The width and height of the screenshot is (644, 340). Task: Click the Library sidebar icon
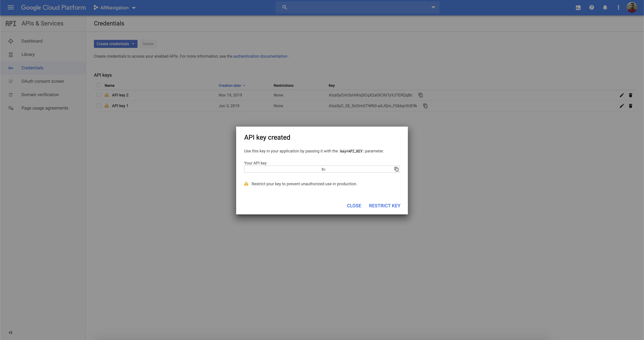11,54
